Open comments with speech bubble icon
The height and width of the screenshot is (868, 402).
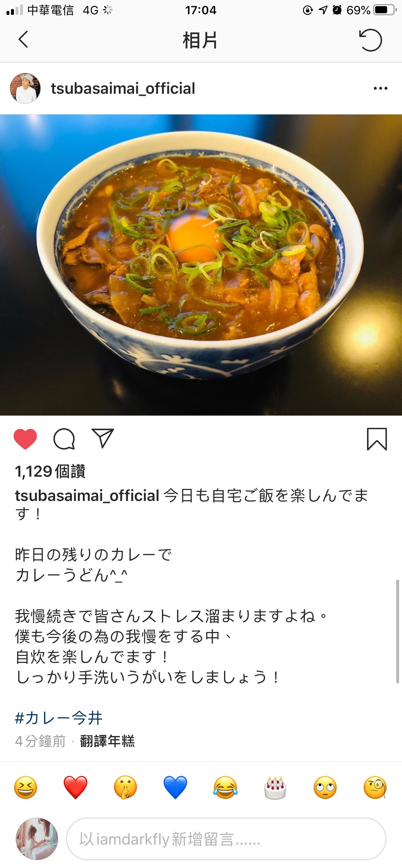tap(64, 439)
